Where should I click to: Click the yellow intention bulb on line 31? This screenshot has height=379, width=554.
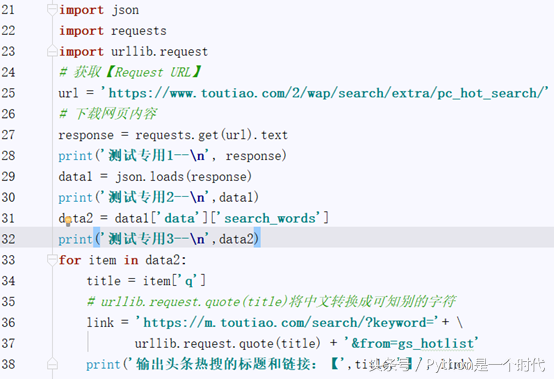[68, 222]
